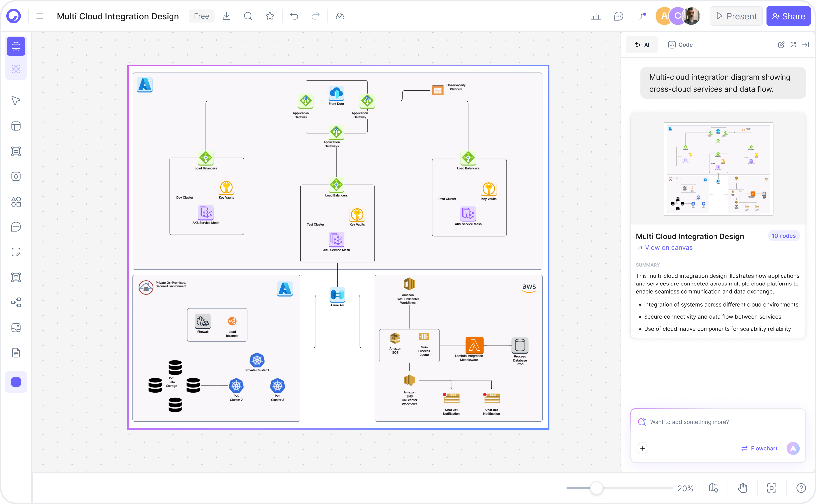The width and height of the screenshot is (816, 504).
Task: Click the Share button
Action: coord(788,16)
